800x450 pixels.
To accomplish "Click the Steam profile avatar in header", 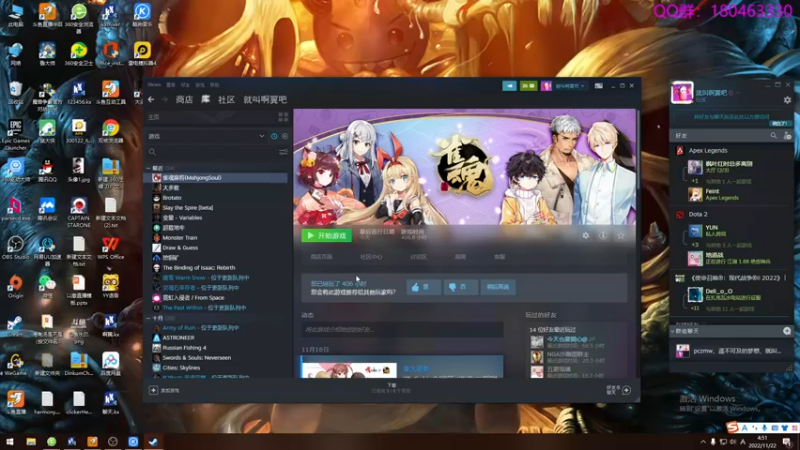I will pos(546,86).
